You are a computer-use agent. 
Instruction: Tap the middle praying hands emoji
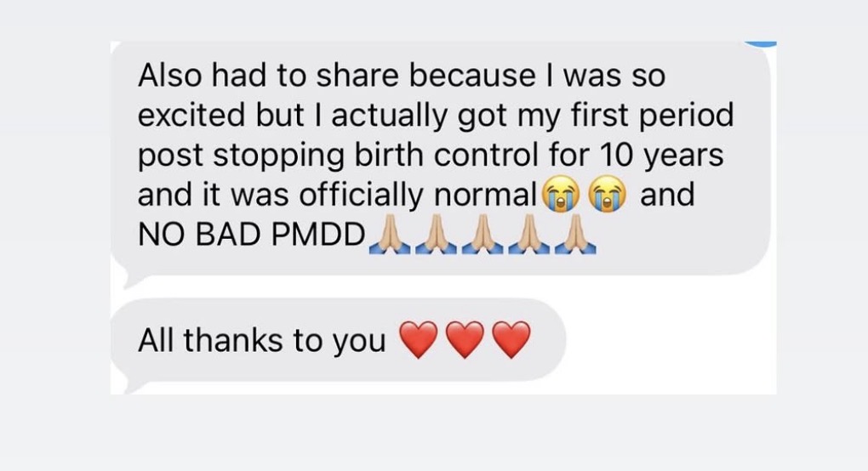tap(483, 235)
